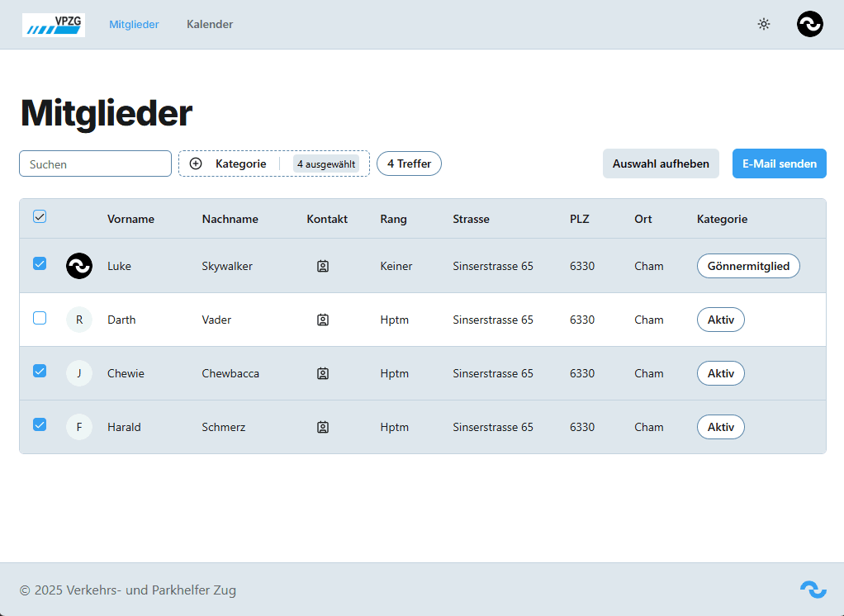Open user profile avatar in top bar
844x616 pixels.
[x=809, y=24]
